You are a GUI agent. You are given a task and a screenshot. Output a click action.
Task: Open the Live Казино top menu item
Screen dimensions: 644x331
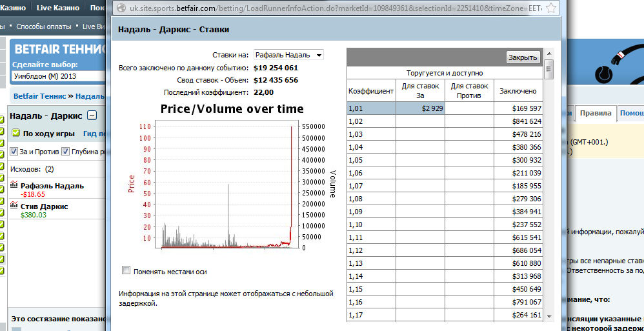coord(59,8)
